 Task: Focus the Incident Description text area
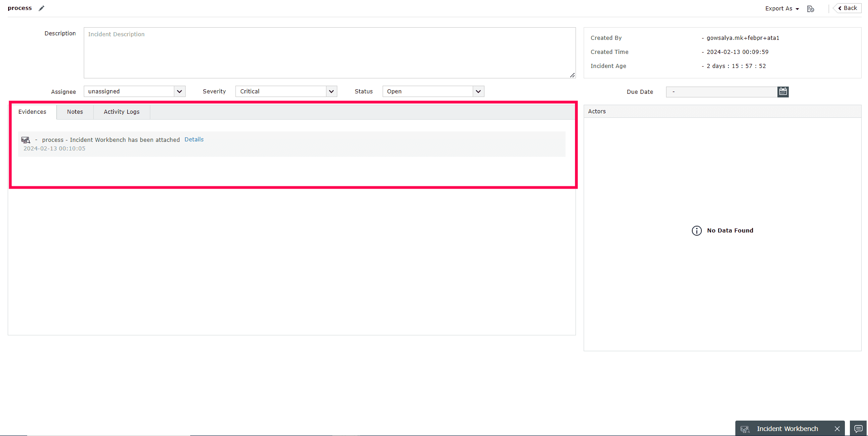[x=330, y=53]
